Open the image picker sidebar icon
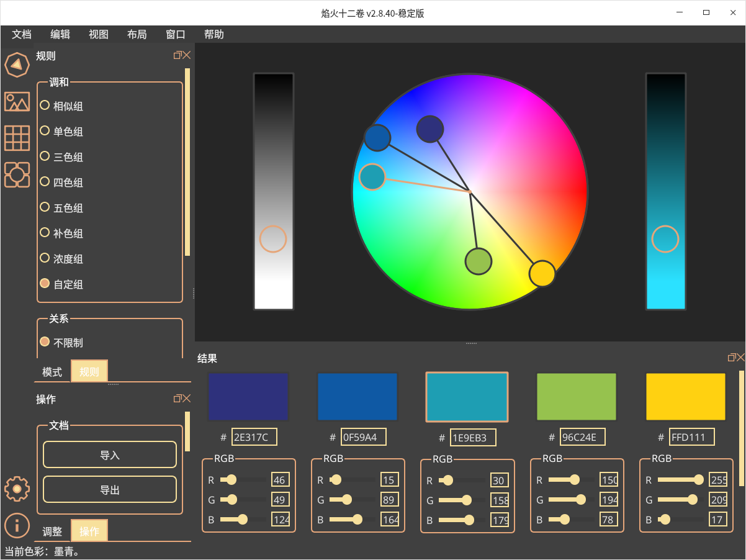This screenshot has width=746, height=560. pos(17,101)
